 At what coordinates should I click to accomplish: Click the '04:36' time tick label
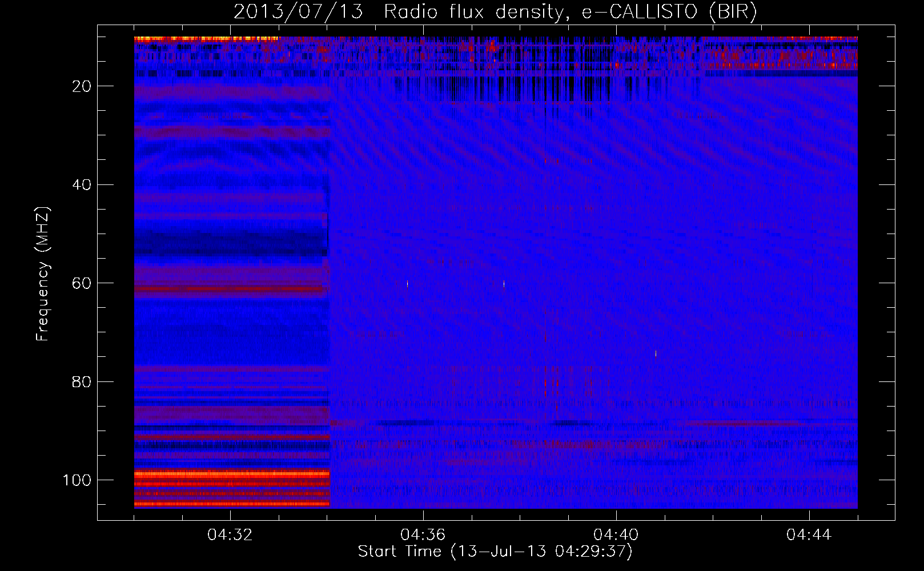[x=423, y=535]
